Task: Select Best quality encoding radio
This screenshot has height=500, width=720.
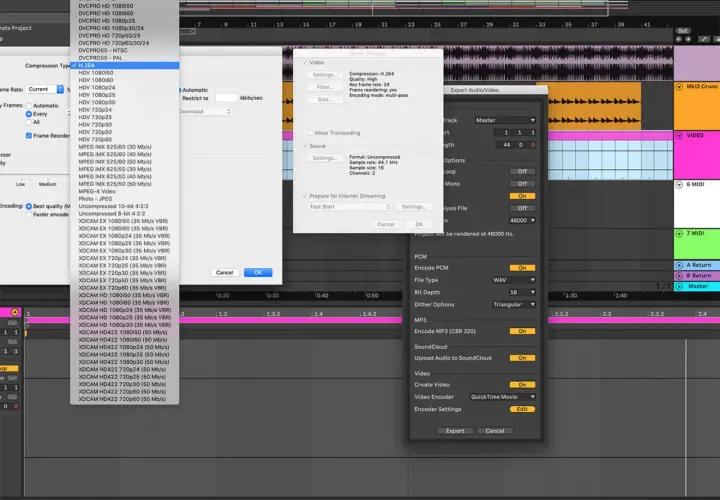Action: (x=29, y=206)
